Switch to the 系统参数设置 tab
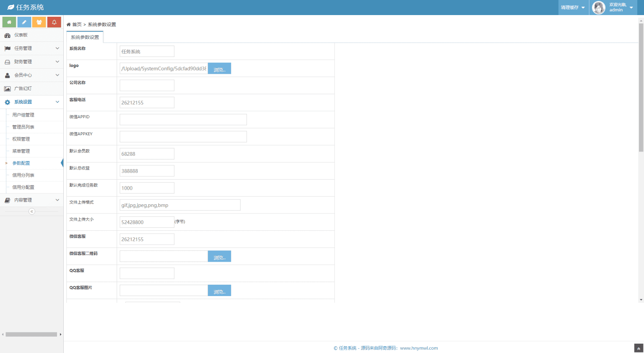 (85, 37)
